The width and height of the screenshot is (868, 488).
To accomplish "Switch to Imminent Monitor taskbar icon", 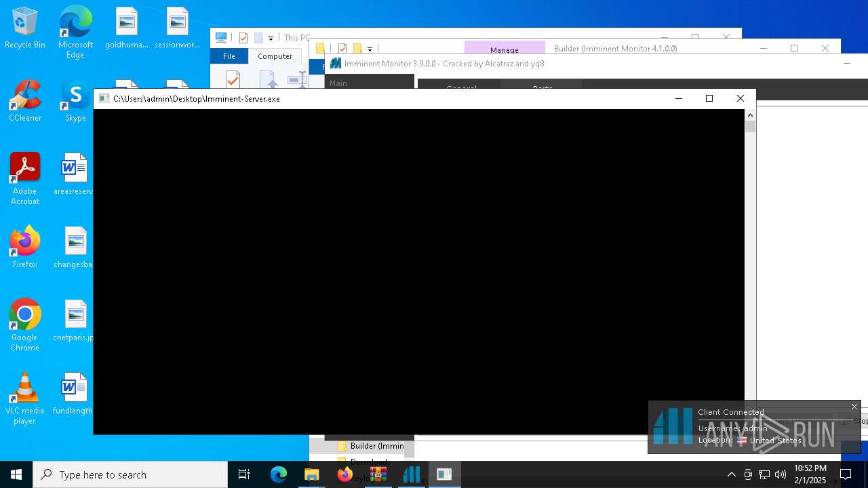I will click(411, 474).
